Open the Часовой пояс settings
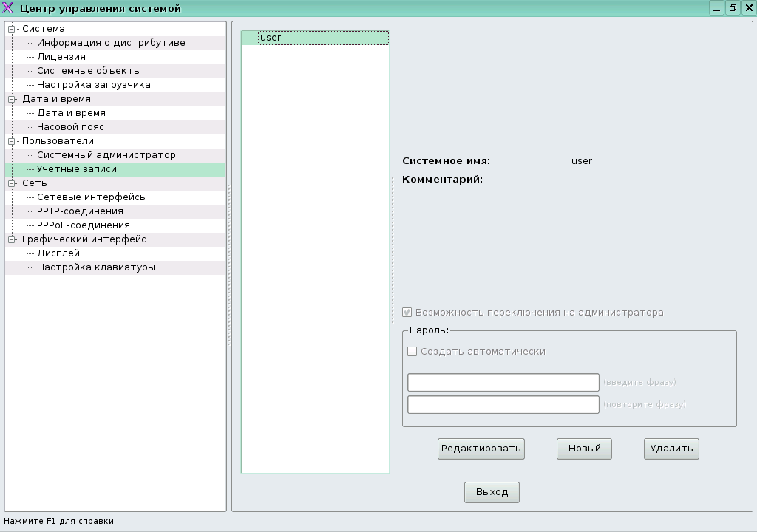757x532 pixels. pyautogui.click(x=70, y=126)
